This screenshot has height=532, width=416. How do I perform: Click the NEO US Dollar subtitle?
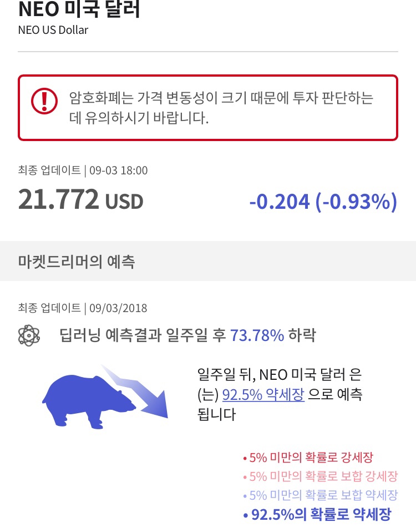pos(53,30)
